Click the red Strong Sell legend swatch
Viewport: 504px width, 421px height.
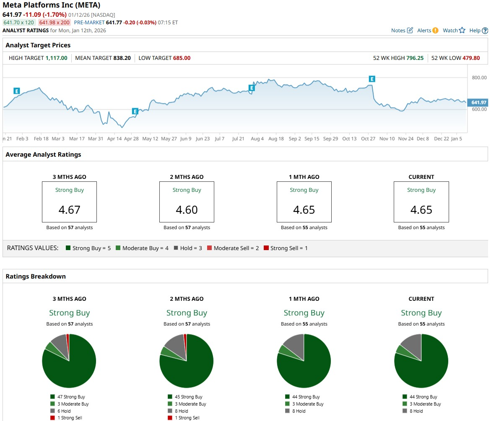[266, 248]
